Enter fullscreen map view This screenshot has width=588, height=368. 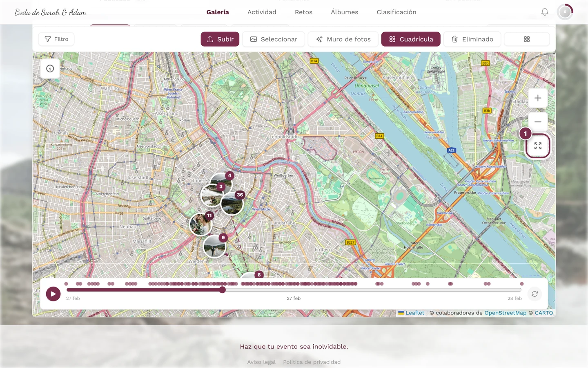click(x=538, y=146)
